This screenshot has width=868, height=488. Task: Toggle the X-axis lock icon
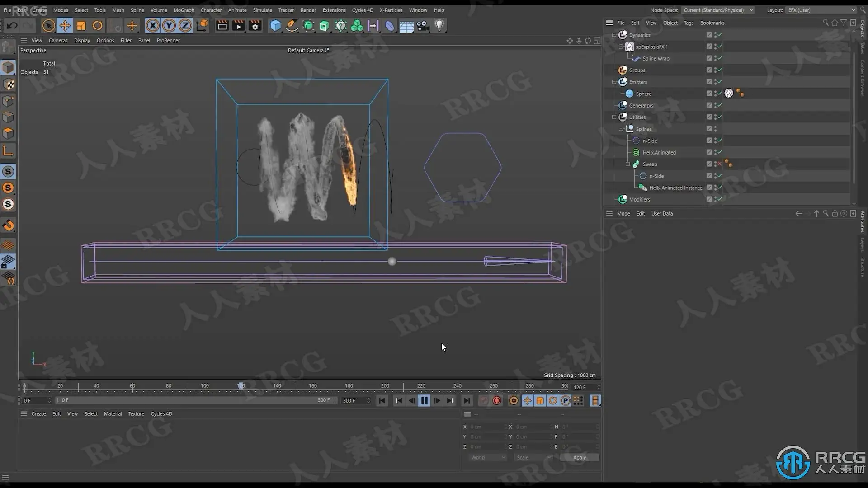pos(153,26)
